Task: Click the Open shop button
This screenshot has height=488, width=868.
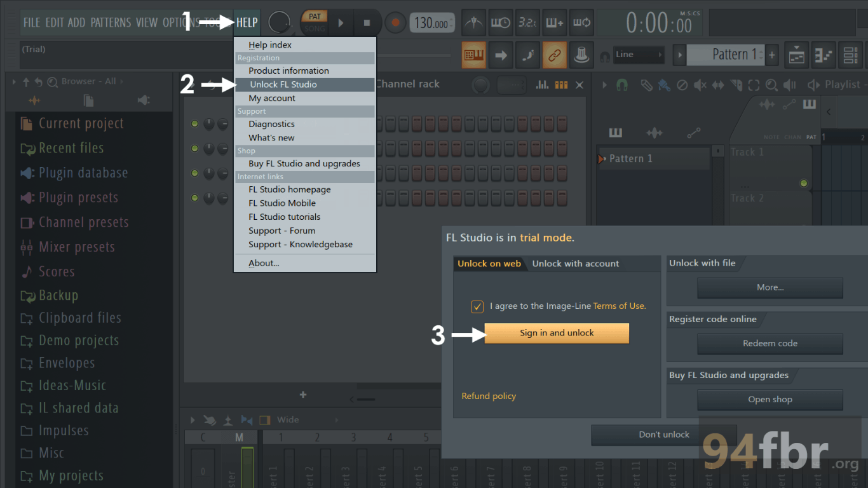Action: pyautogui.click(x=770, y=400)
